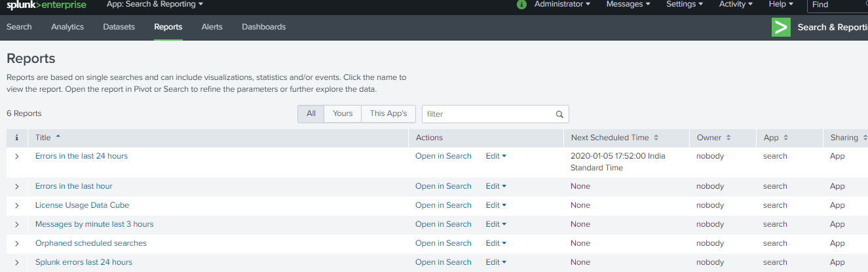868x272 pixels.
Task: Click the magnifier icon in filter box
Action: [559, 114]
